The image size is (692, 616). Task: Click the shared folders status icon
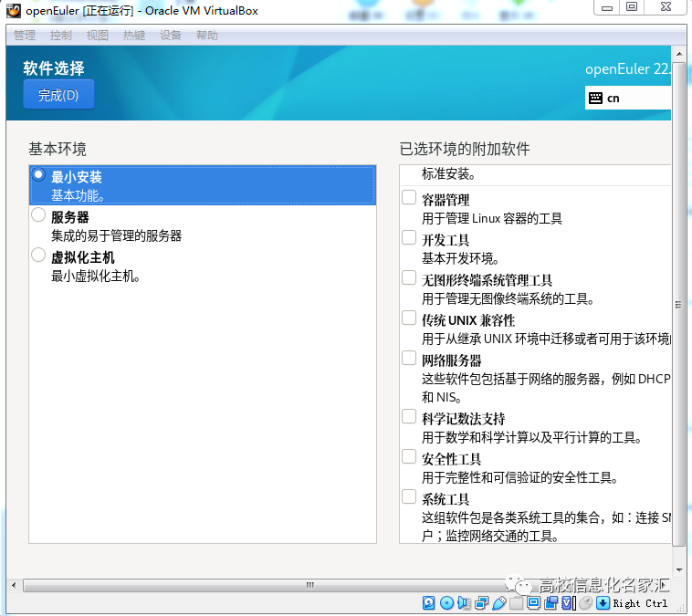click(x=516, y=602)
